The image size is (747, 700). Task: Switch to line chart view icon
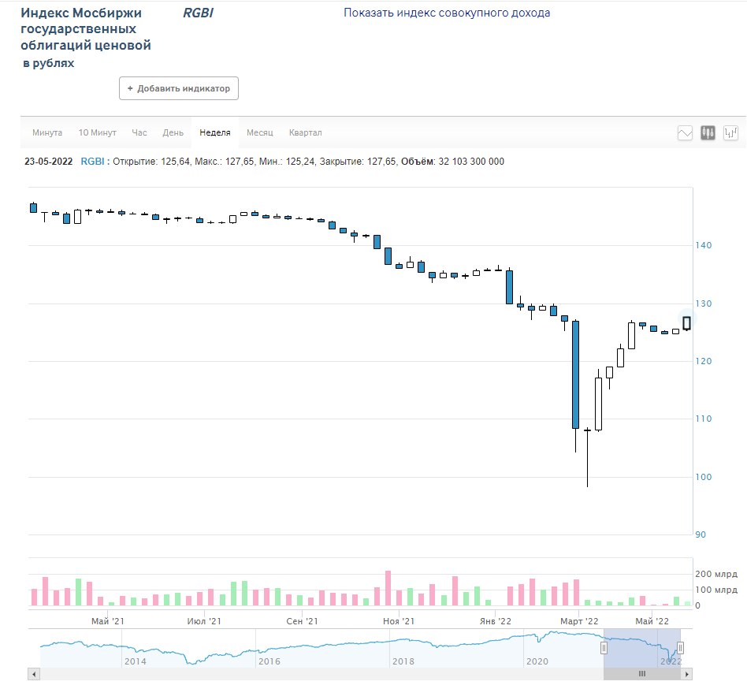coord(685,133)
